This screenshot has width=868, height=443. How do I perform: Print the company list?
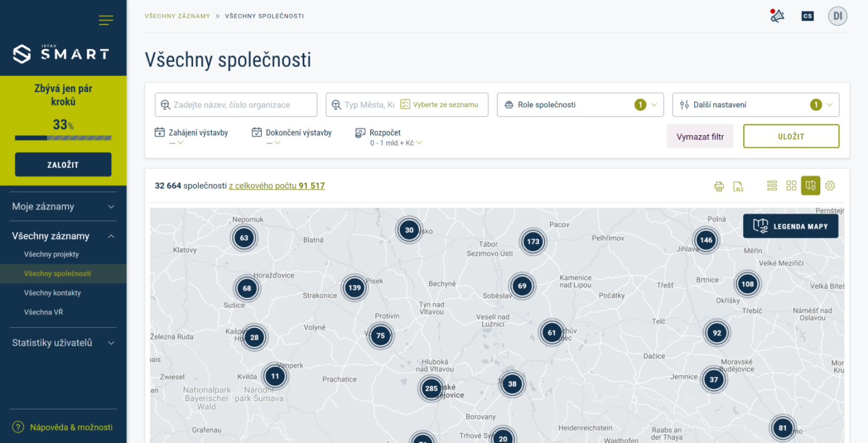coord(719,186)
